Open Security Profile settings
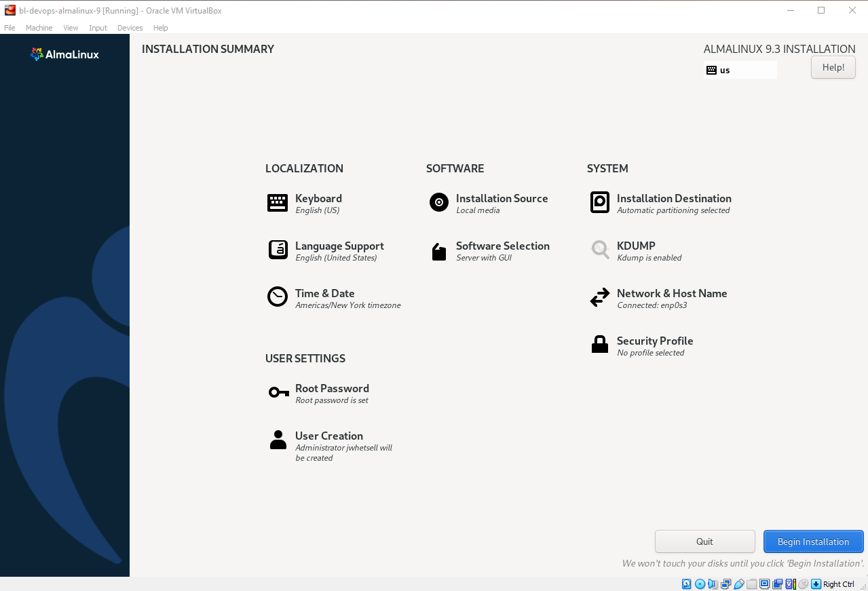Image resolution: width=868 pixels, height=591 pixels. click(655, 341)
